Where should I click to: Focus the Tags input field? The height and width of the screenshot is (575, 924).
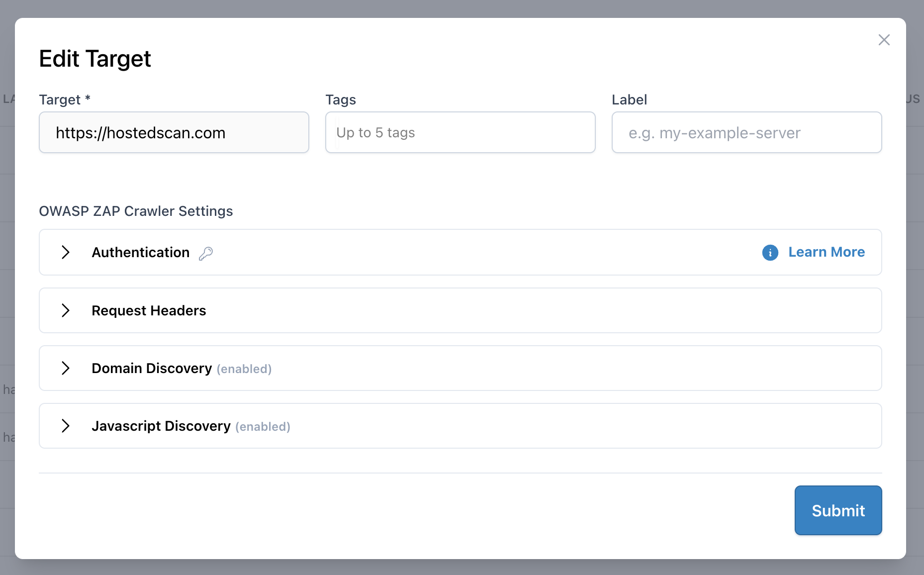461,133
